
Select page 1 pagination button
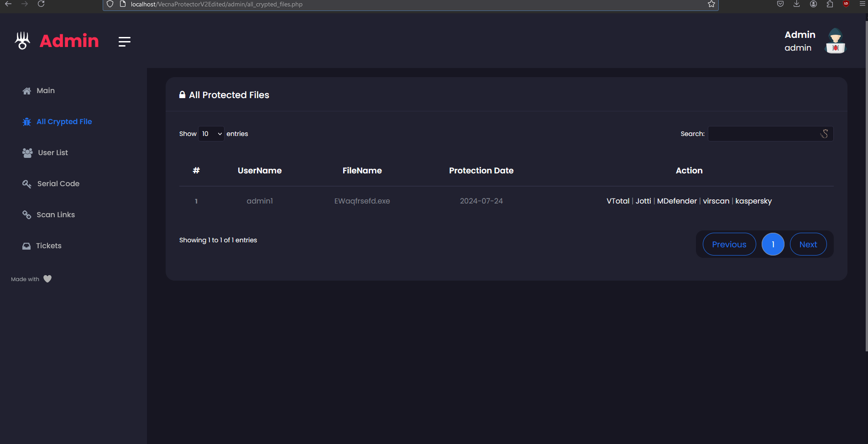click(773, 245)
